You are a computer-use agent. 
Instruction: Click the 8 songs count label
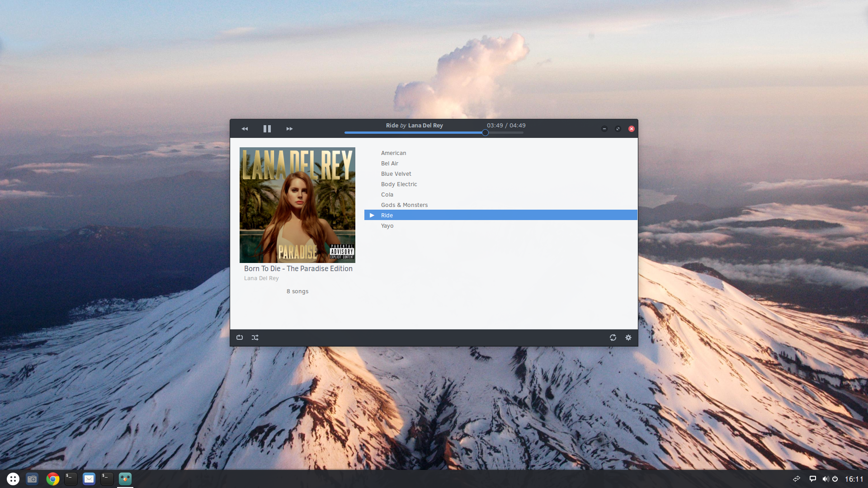[297, 291]
